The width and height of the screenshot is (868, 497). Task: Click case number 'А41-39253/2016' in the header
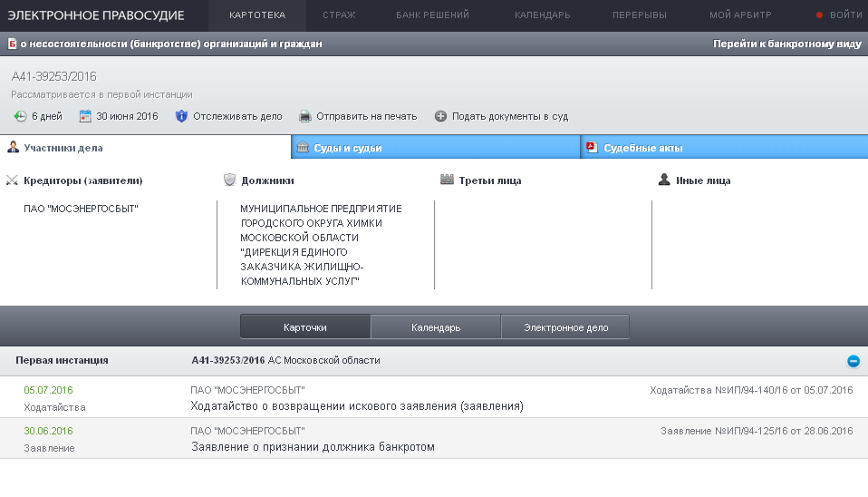53,76
